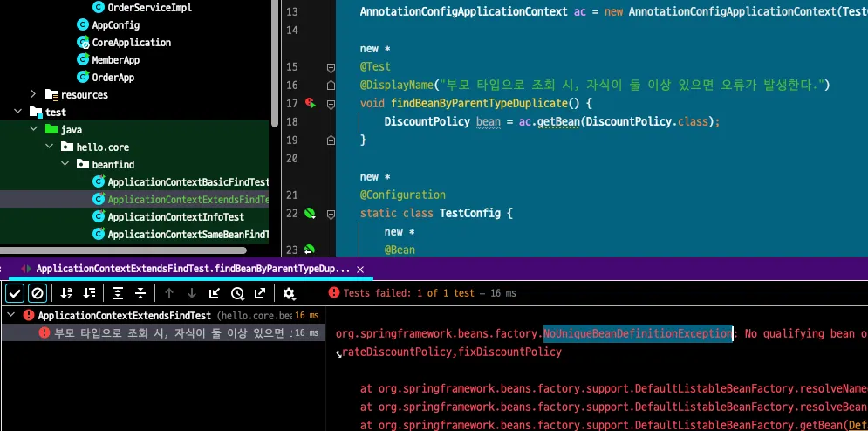Click highlighted NoUniqueBeanDefinitionException text

click(638, 333)
